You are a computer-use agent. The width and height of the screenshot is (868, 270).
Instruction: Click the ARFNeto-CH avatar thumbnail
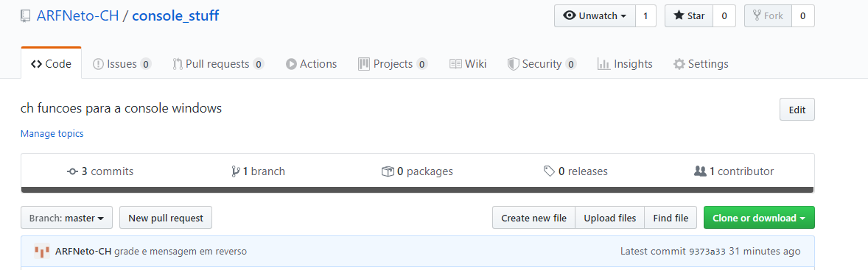point(41,251)
